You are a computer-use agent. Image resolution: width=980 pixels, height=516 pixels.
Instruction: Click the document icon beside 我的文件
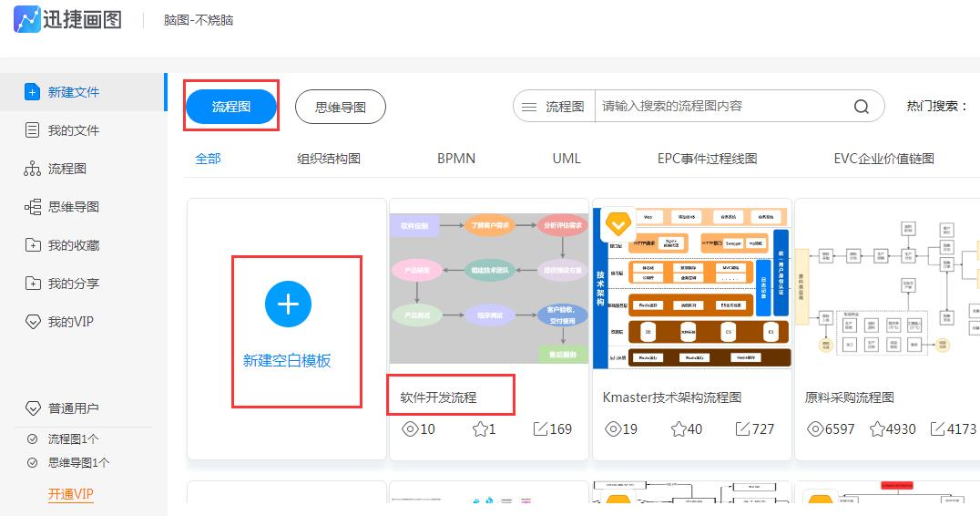tap(32, 130)
